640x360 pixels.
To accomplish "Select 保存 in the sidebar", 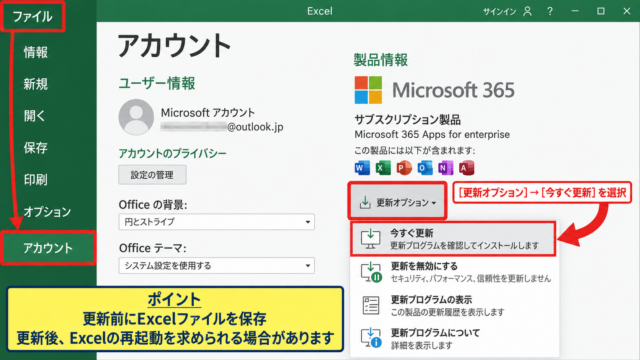I will (36, 148).
